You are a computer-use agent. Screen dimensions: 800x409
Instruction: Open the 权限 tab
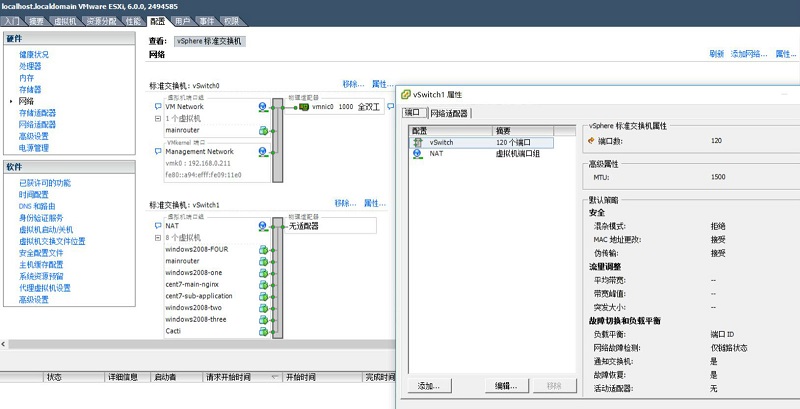point(232,21)
